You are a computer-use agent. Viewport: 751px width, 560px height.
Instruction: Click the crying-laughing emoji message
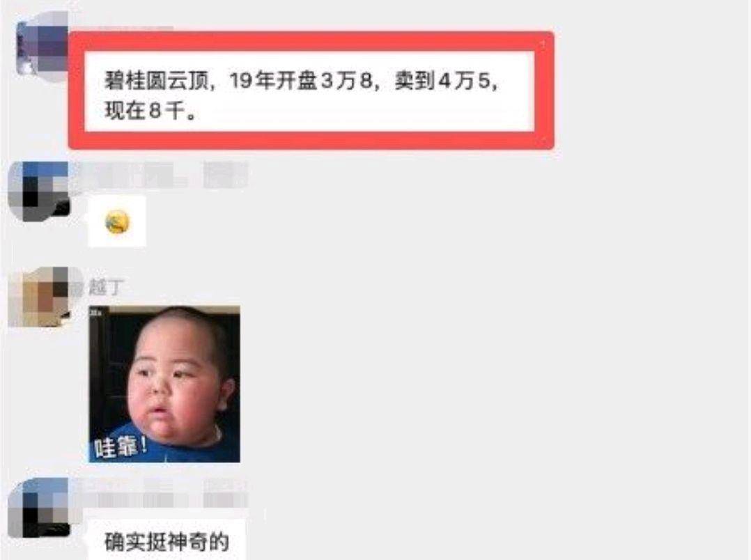[117, 221]
